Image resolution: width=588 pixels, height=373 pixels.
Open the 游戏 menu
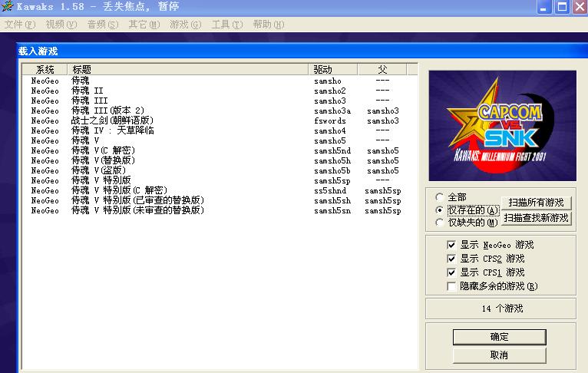pyautogui.click(x=185, y=25)
